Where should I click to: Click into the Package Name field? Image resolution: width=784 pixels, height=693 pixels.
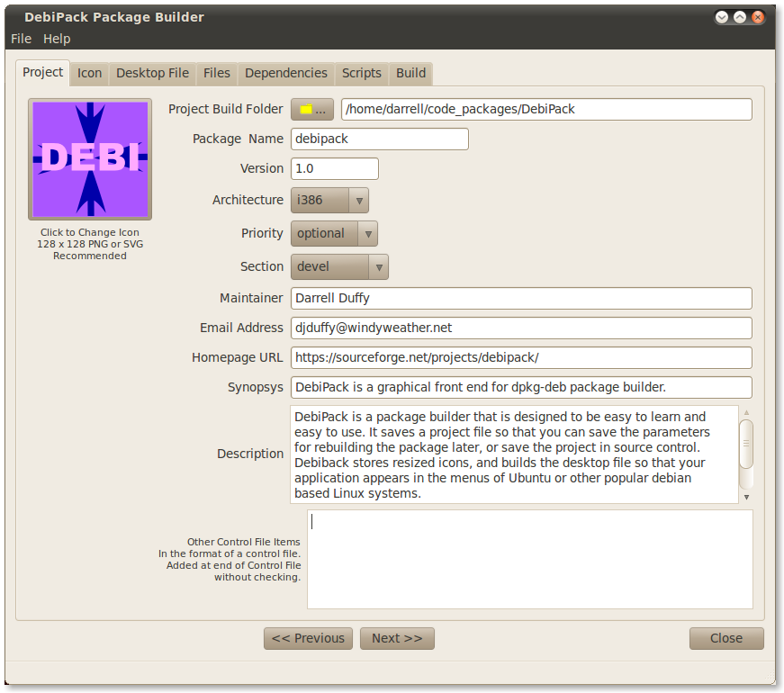[379, 139]
